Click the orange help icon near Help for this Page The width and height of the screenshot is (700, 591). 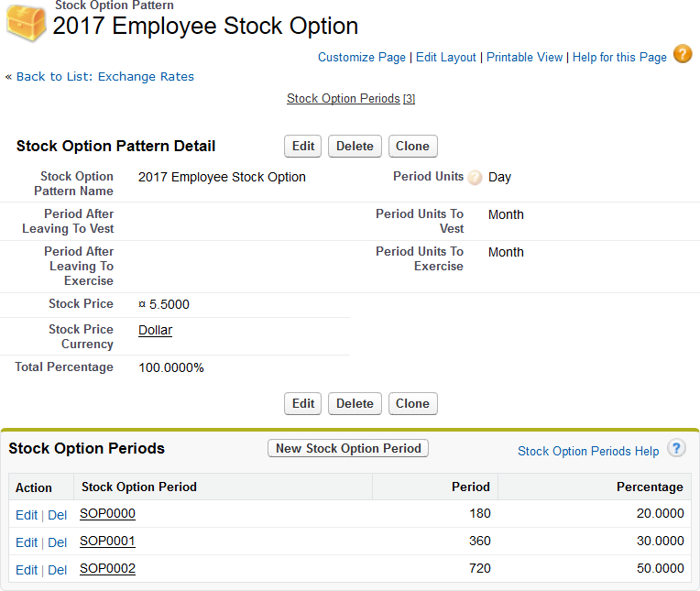tap(683, 54)
